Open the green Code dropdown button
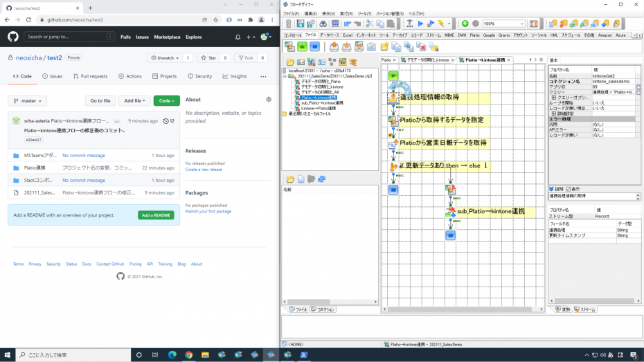The image size is (644, 362). (166, 100)
